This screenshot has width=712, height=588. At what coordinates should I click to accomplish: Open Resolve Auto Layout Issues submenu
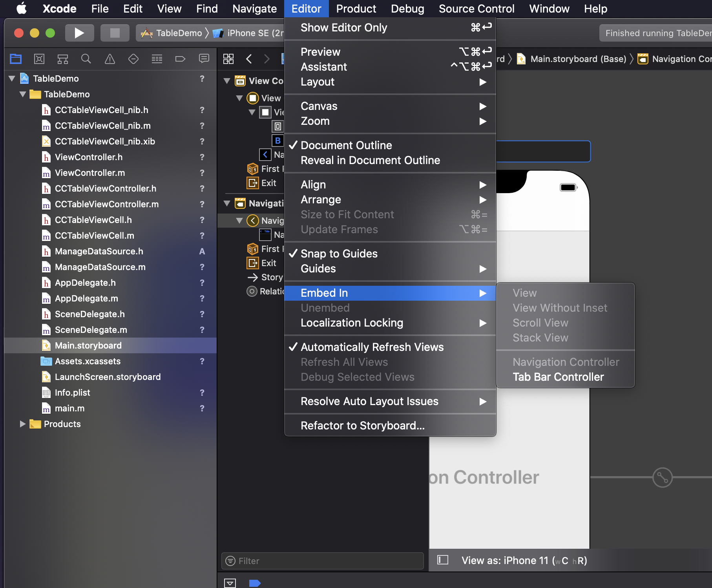pos(390,401)
